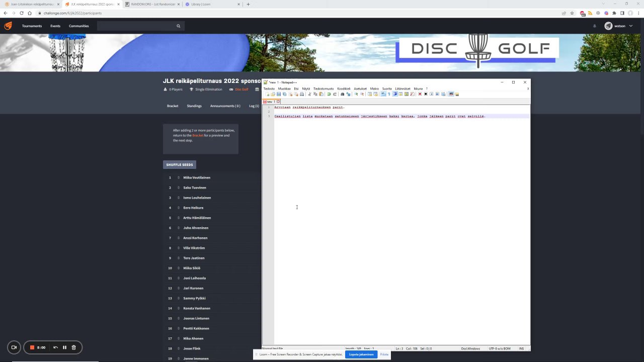Screen dimensions: 644x362
Task: Click the Notepad++ Print icon
Action: (302, 94)
